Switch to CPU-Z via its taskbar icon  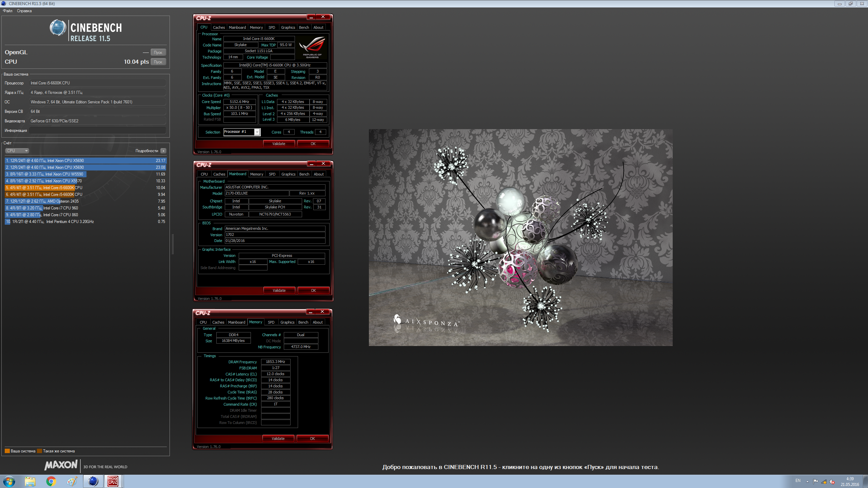click(113, 481)
